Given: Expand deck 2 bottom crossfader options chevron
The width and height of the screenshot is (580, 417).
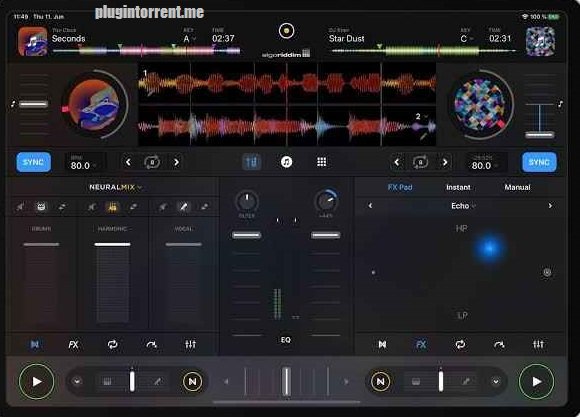Looking at the screenshot, I should pos(496,381).
